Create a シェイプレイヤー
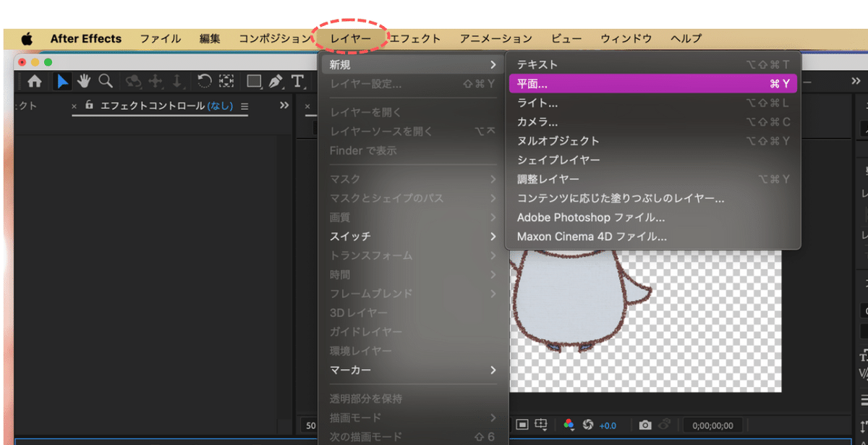This screenshot has height=445, width=868. coord(653,160)
